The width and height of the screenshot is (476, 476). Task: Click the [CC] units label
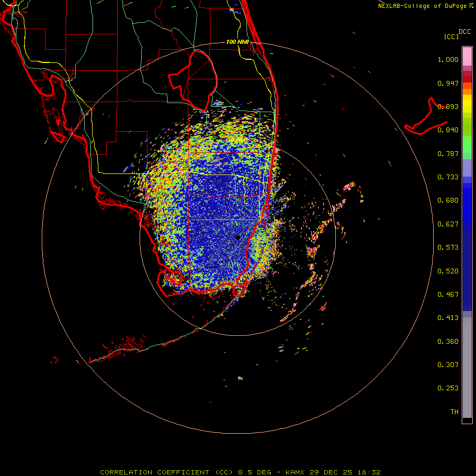(x=451, y=36)
